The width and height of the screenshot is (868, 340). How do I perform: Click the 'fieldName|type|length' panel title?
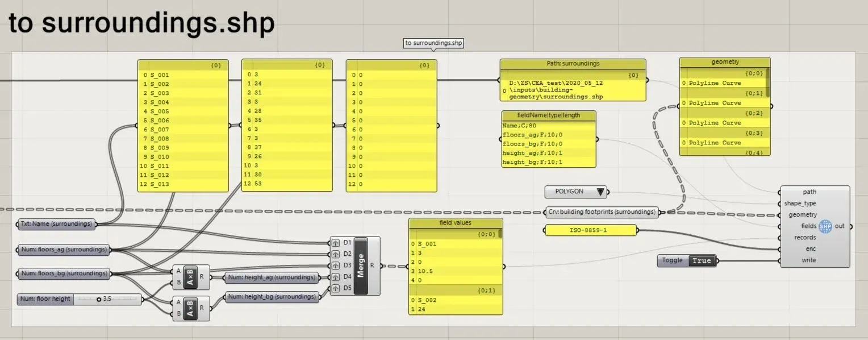(x=549, y=115)
